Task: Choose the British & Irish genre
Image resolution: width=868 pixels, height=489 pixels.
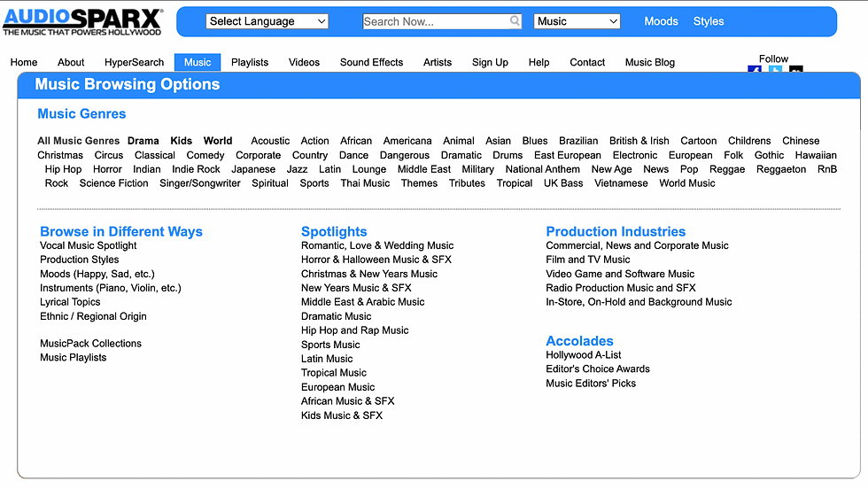Action: click(x=639, y=141)
